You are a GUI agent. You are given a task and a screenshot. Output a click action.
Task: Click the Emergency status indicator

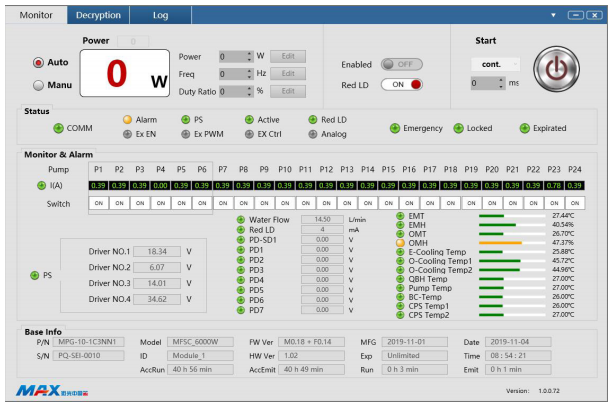pyautogui.click(x=394, y=128)
